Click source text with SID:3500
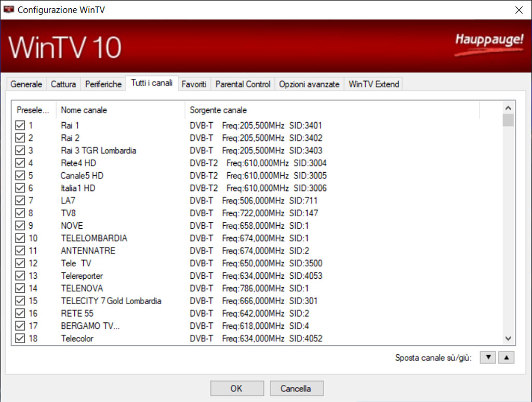Screen dimensions: 532x402 coord(256,263)
